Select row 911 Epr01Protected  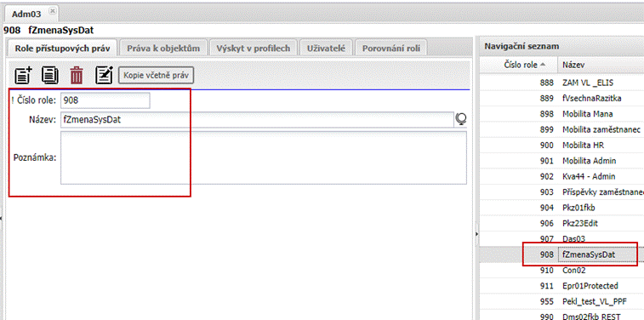click(561, 286)
